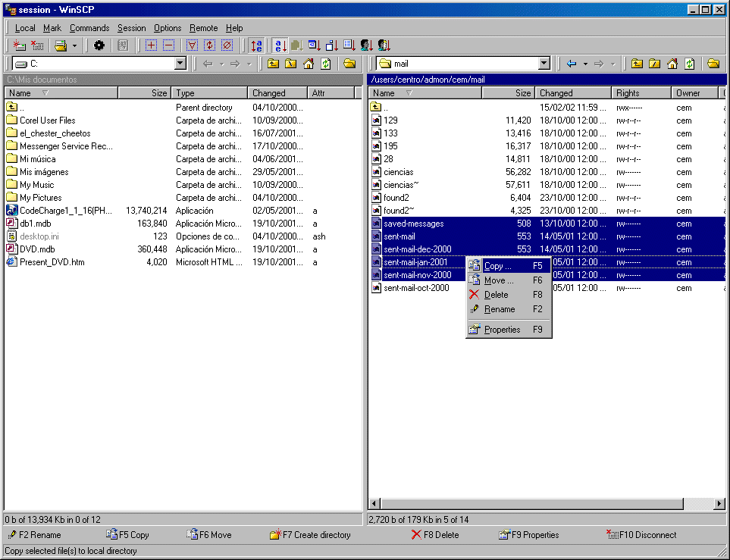Open the Commands menu
Image resolution: width=730 pixels, height=560 pixels.
89,28
